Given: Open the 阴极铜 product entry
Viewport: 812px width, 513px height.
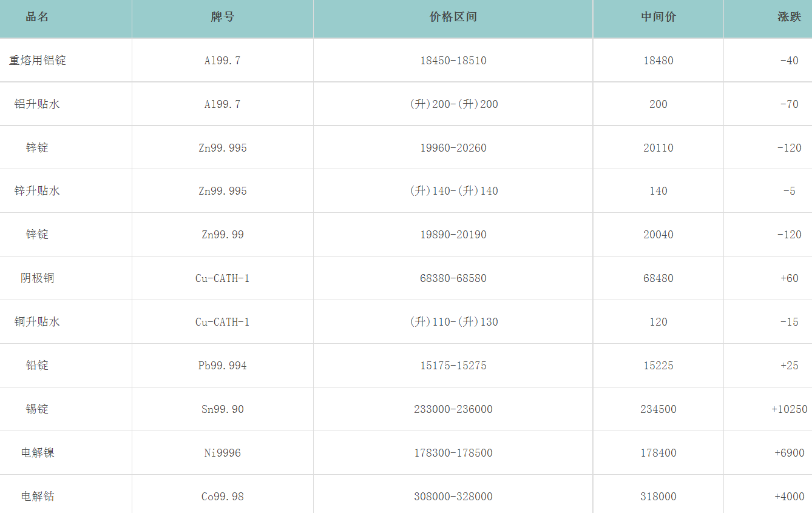Looking at the screenshot, I should coord(37,278).
